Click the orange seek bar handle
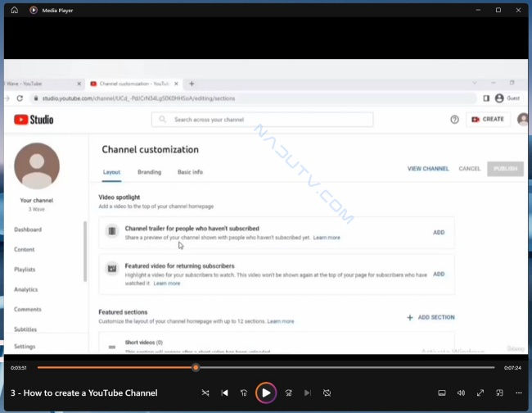Image resolution: width=532 pixels, height=413 pixels. (x=196, y=367)
